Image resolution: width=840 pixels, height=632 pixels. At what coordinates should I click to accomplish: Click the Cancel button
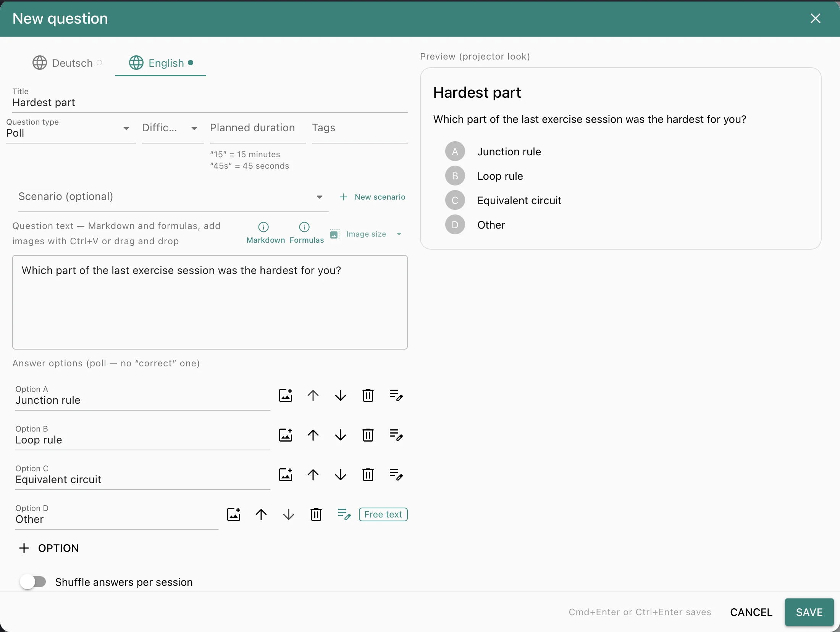[751, 612]
